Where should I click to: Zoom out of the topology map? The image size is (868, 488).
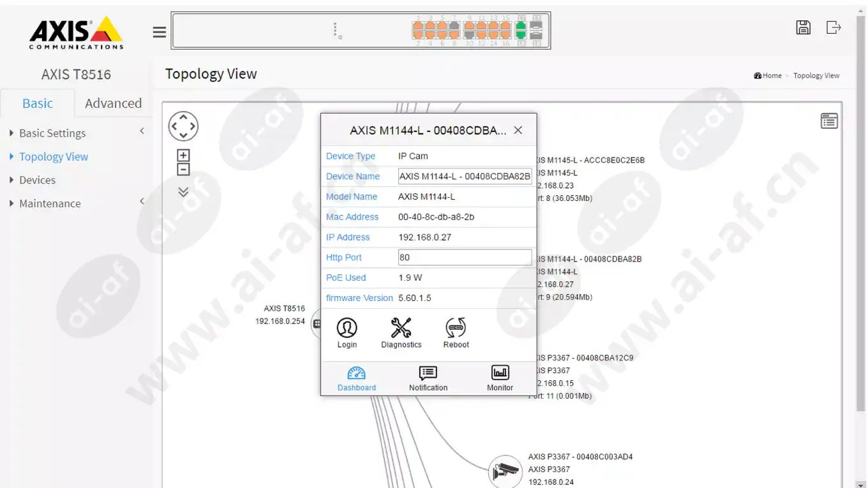click(183, 169)
